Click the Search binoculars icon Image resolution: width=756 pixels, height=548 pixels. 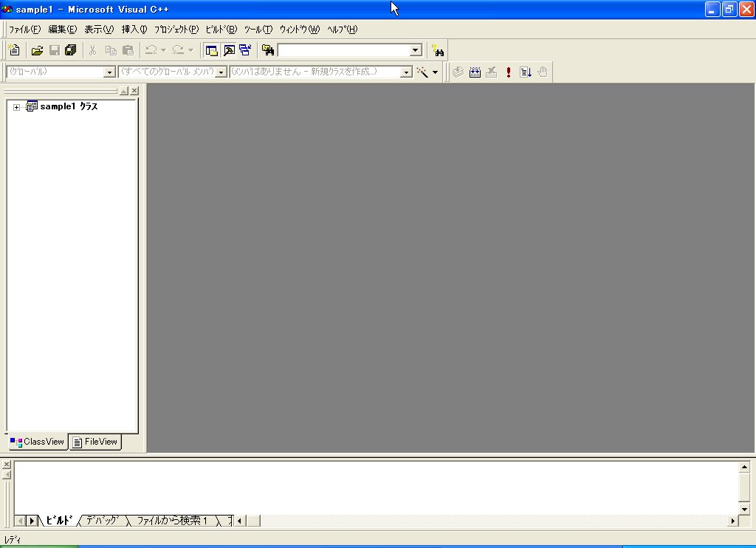[438, 50]
